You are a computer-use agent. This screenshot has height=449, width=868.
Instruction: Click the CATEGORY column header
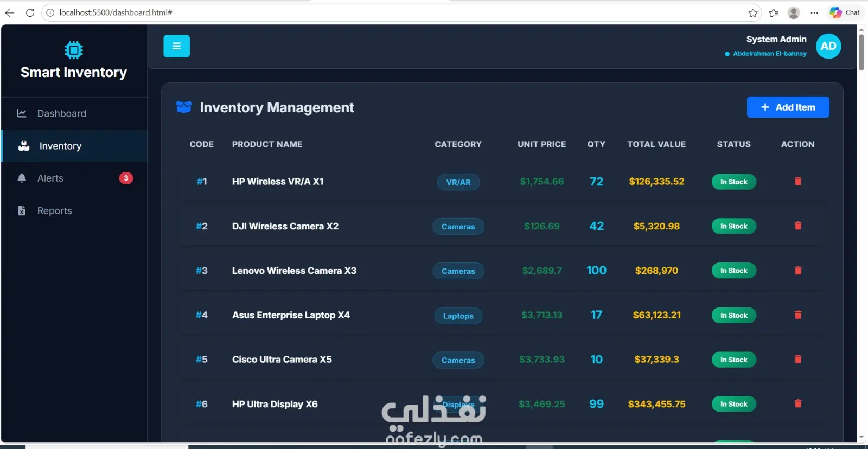(x=458, y=144)
